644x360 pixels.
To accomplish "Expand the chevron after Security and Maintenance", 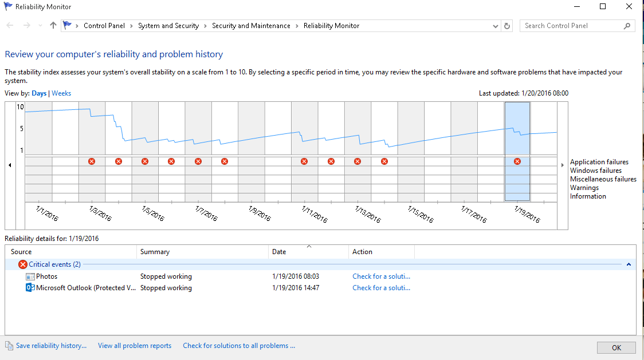I will tap(297, 26).
